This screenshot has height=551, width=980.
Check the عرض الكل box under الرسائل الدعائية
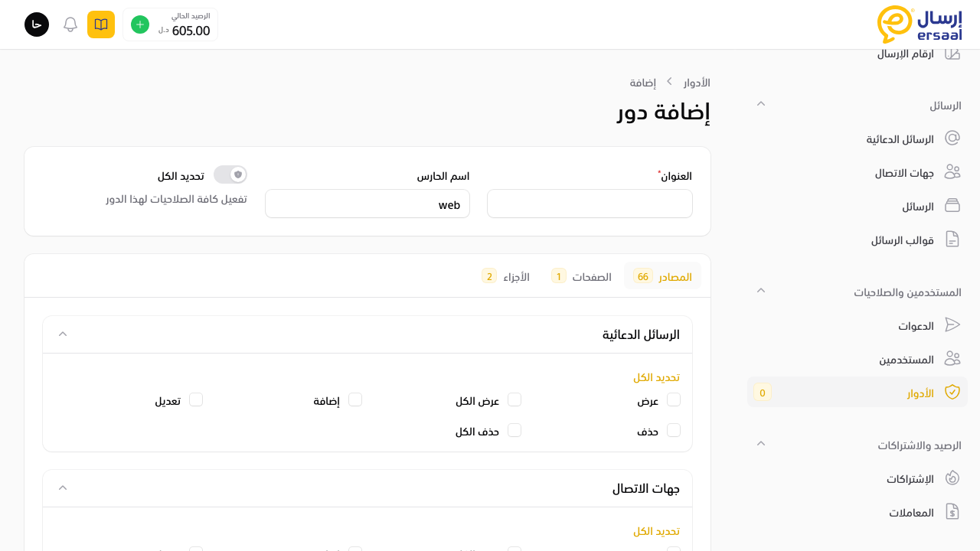(x=514, y=399)
